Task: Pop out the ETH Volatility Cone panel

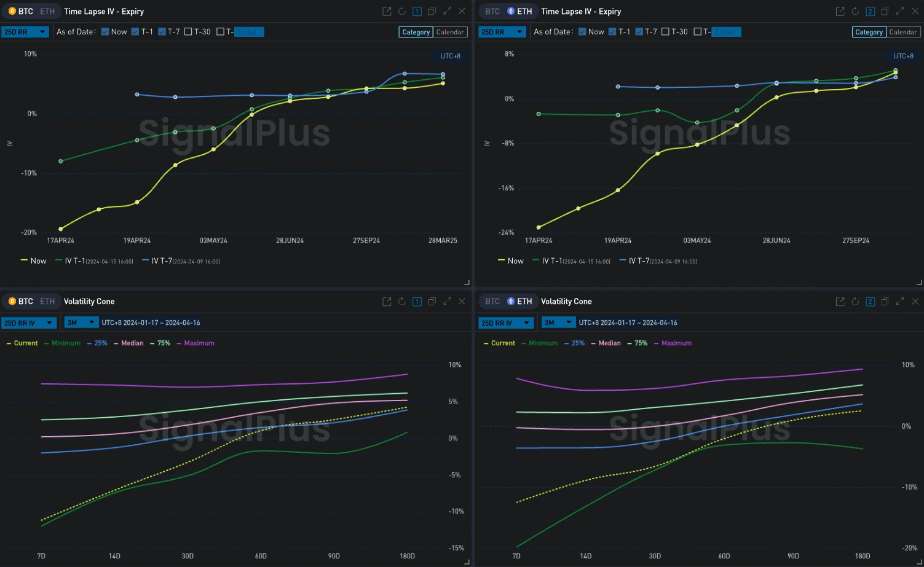Action: 840,302
